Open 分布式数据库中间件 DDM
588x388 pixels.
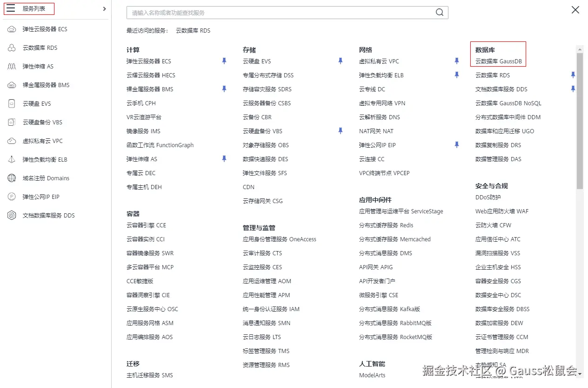point(508,117)
